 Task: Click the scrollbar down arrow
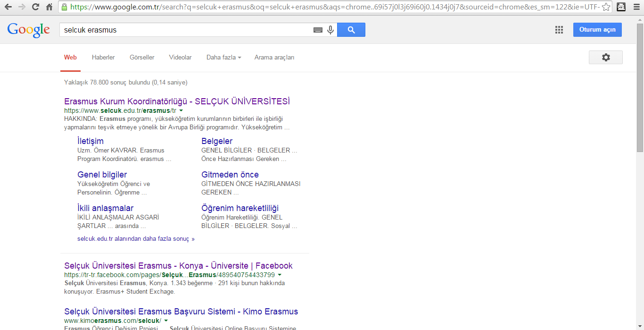[640, 326]
